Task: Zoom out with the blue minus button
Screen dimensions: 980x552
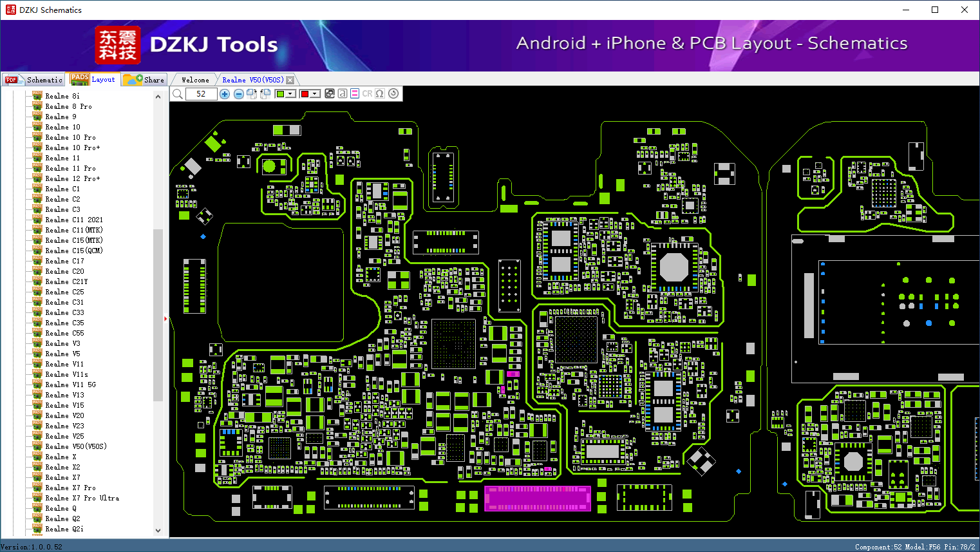Action: click(239, 94)
